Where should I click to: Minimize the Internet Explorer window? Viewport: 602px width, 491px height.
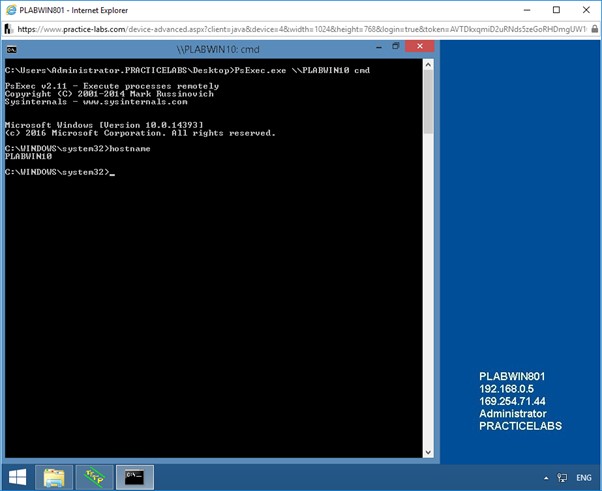pyautogui.click(x=527, y=10)
